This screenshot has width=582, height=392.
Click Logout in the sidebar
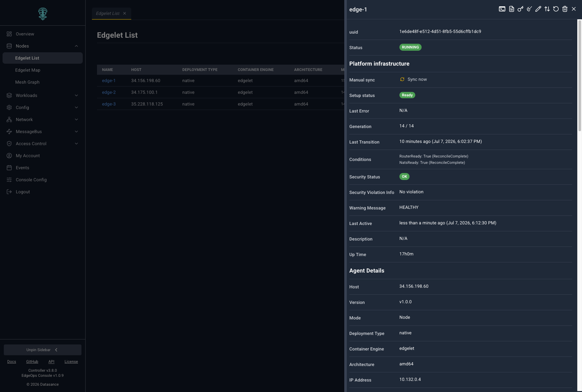42,192
